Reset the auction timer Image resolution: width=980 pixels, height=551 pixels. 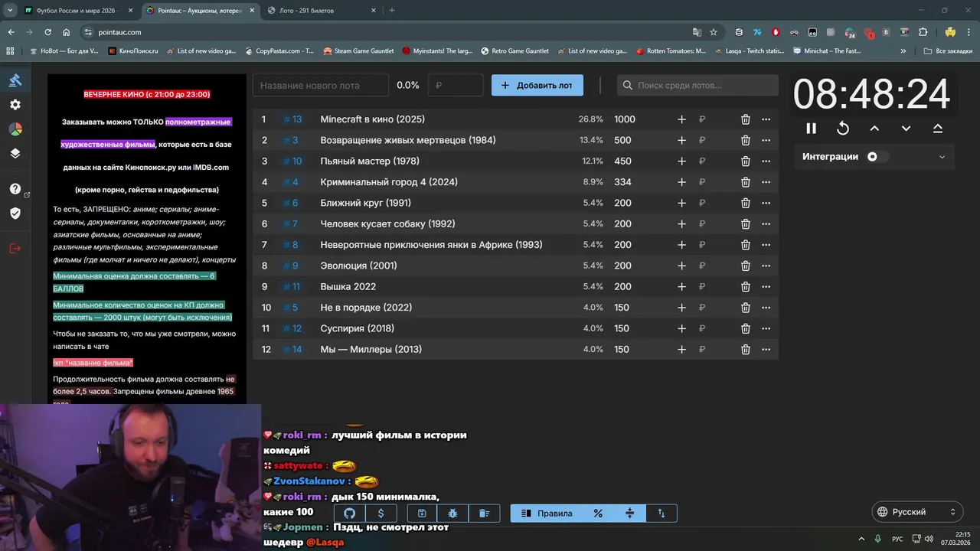coord(843,129)
